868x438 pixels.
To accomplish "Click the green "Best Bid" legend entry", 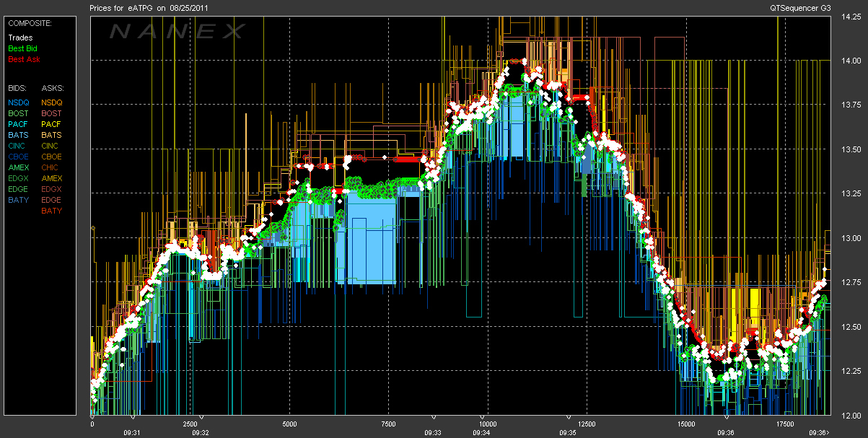I will tap(22, 48).
